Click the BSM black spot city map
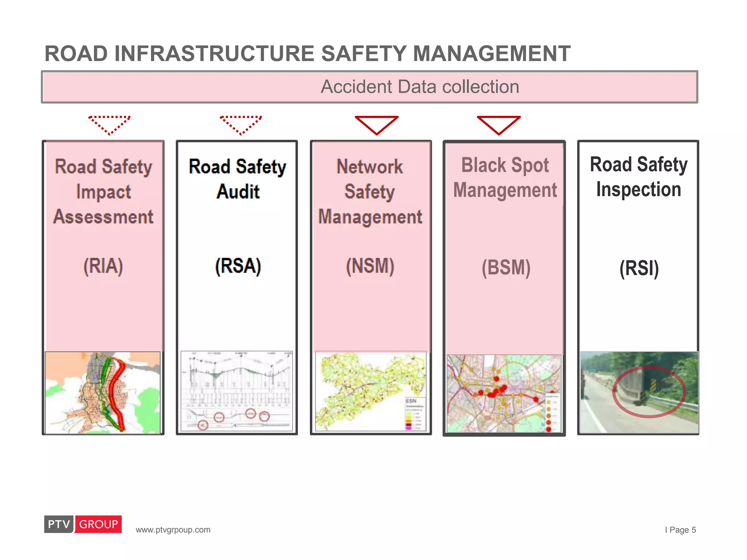This screenshot has width=747, height=560. coord(504,393)
